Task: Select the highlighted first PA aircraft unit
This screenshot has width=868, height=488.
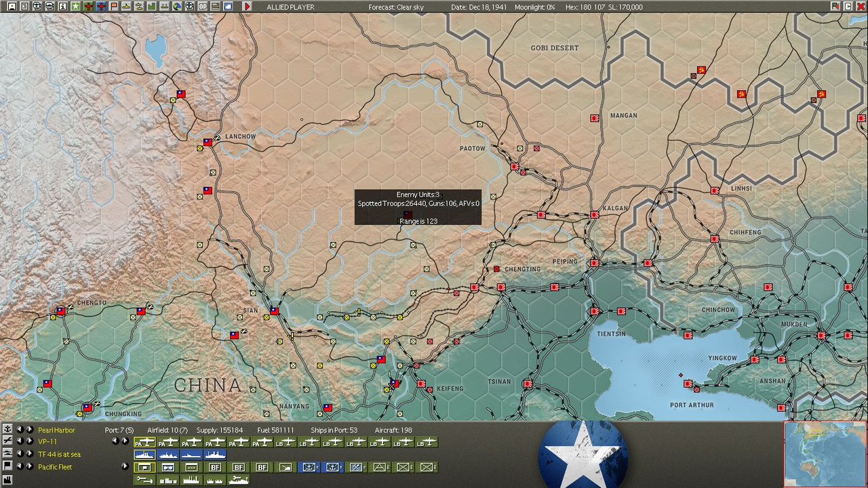Action: coord(144,442)
